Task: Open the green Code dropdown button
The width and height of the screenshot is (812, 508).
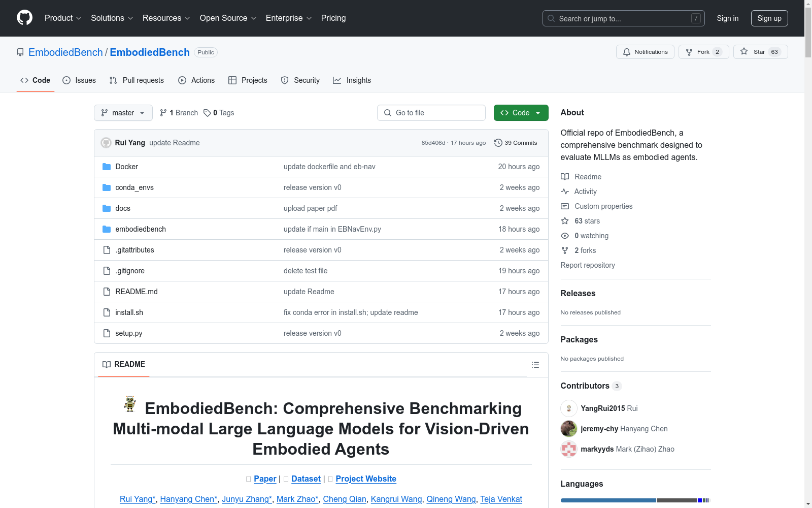Action: (521, 113)
